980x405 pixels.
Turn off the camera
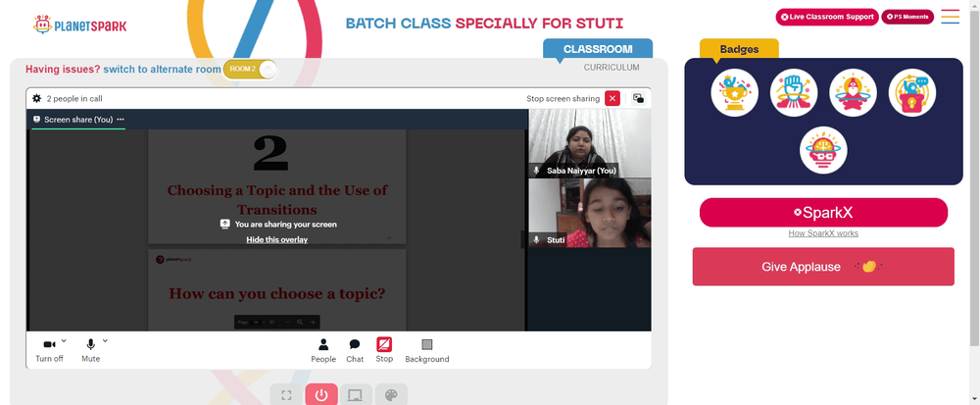49,350
